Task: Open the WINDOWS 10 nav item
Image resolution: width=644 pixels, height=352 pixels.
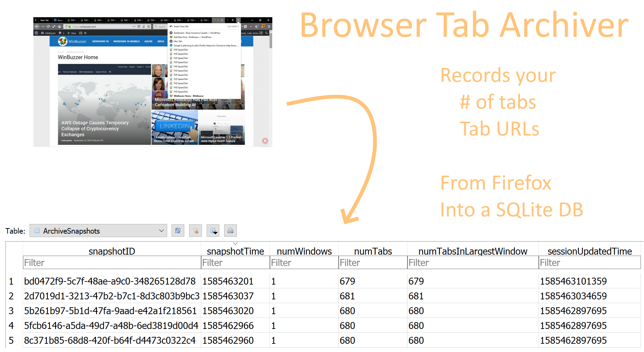Action: pos(100,41)
